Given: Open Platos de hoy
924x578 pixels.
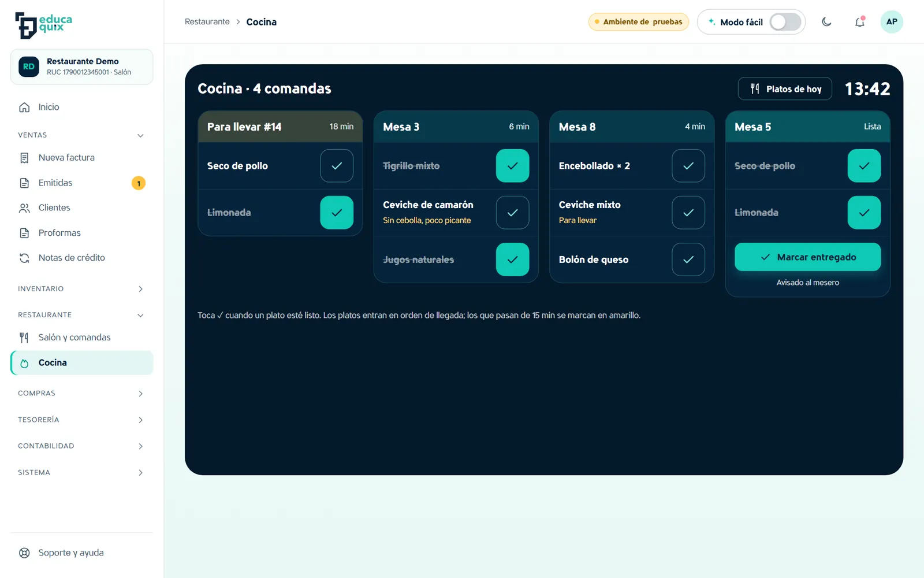Looking at the screenshot, I should (x=785, y=89).
